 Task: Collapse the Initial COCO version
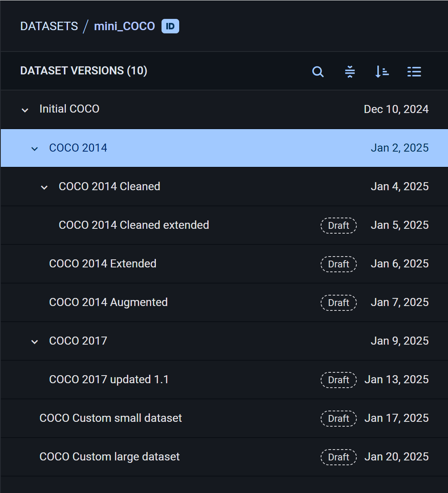coord(25,110)
